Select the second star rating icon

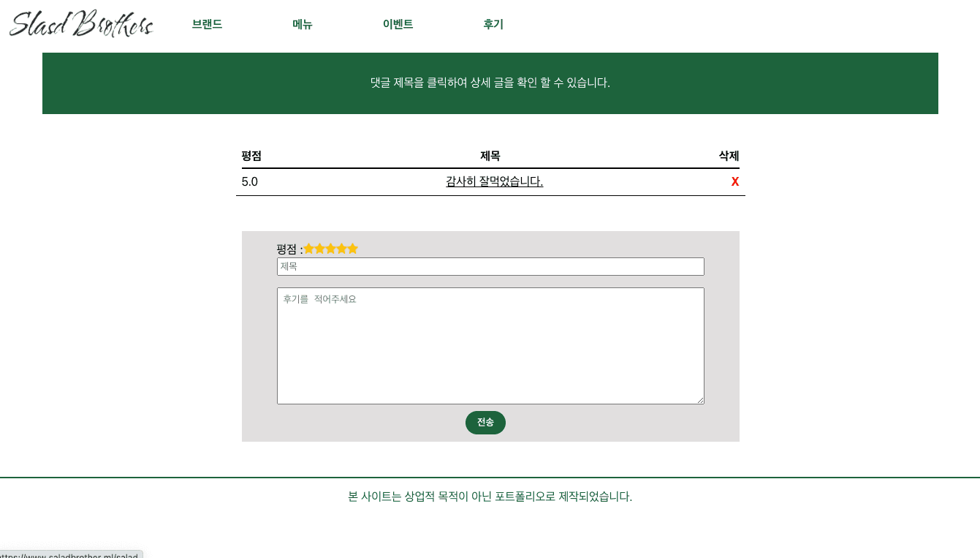click(319, 249)
